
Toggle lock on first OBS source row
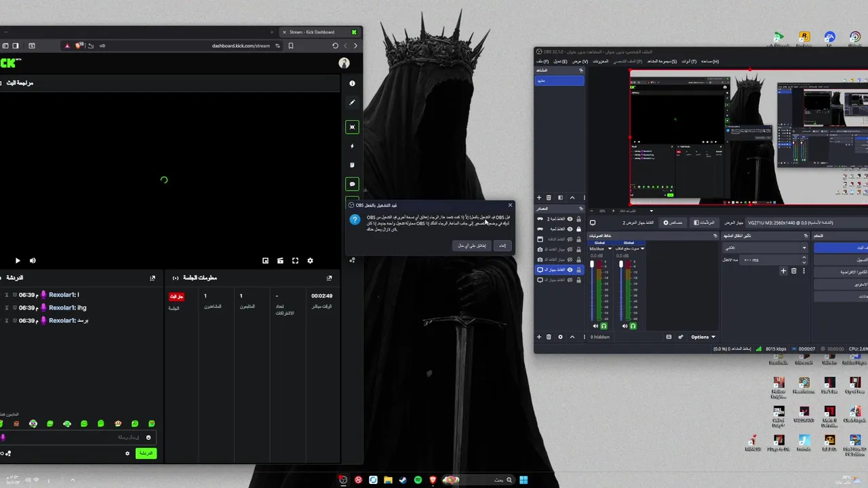coord(578,219)
